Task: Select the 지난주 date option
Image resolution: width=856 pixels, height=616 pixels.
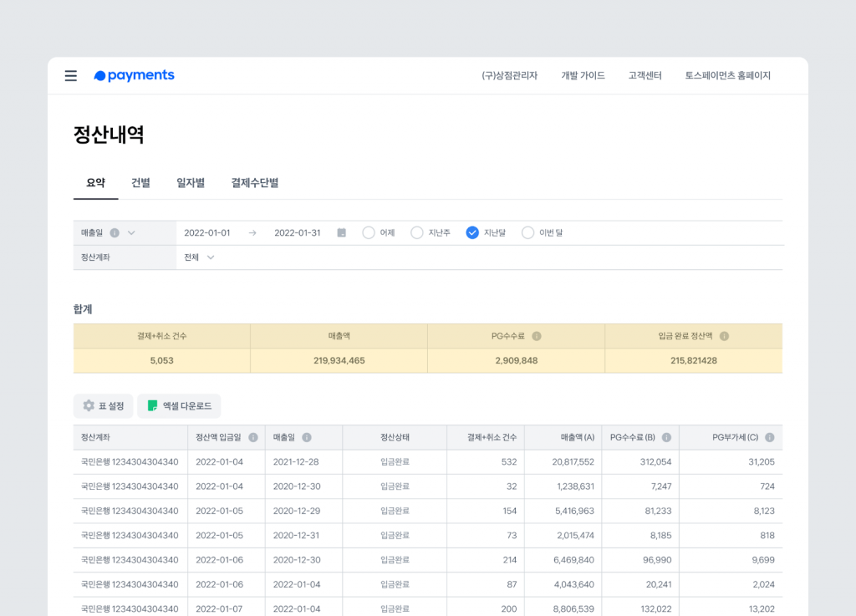Action: [417, 233]
